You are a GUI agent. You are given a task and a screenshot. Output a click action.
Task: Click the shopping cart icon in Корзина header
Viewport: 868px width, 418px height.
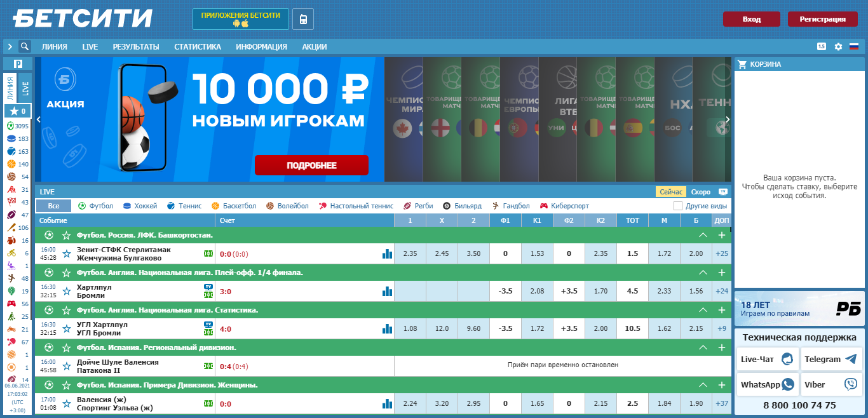coord(742,64)
